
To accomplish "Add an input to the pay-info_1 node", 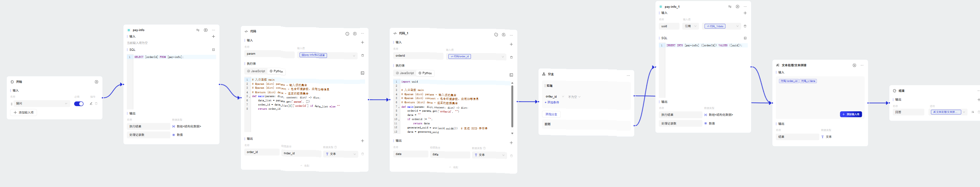I will 745,13.
